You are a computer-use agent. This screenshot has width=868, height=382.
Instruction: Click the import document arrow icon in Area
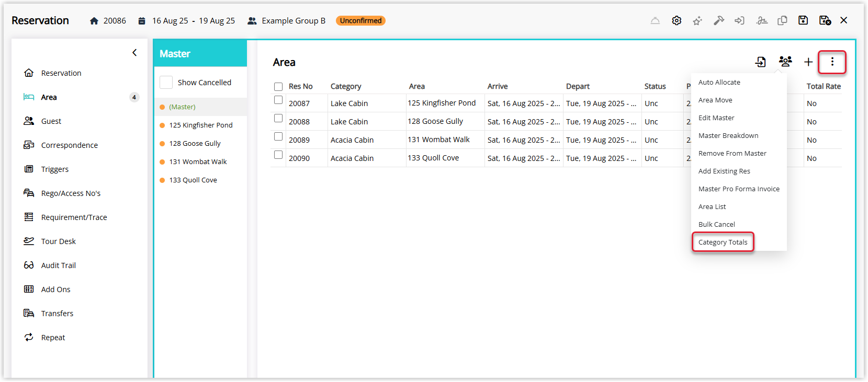tap(761, 62)
